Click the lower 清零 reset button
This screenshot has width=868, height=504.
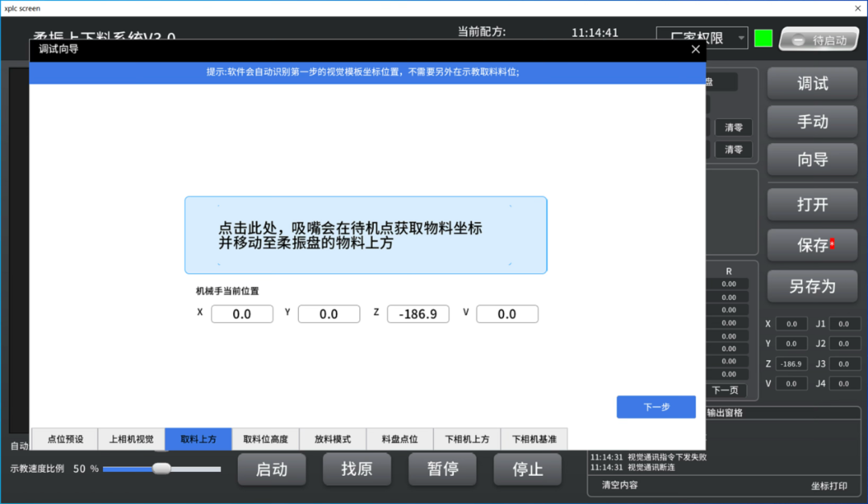[x=734, y=150]
